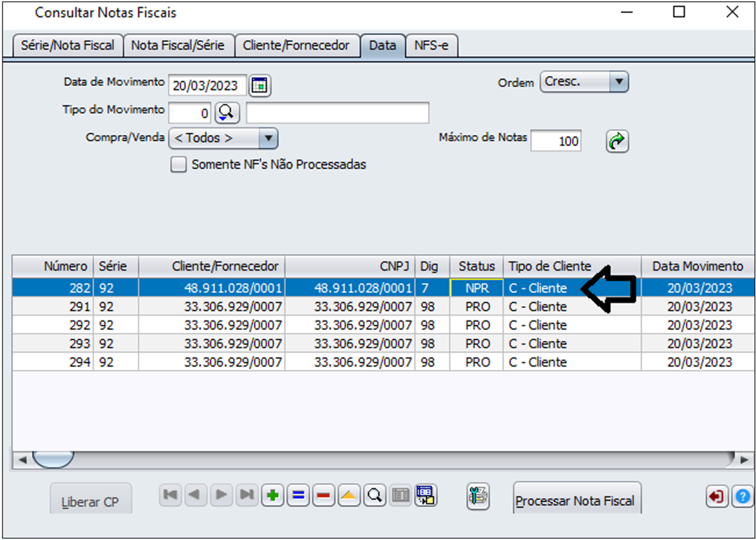Click the red minus delete record icon
Screen dimensions: 756x540
tap(324, 495)
